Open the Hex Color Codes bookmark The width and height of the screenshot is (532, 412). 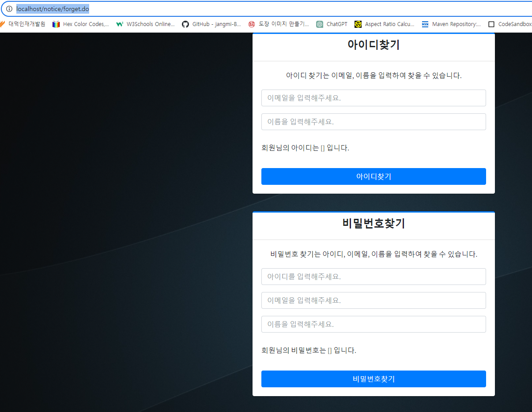click(x=81, y=24)
